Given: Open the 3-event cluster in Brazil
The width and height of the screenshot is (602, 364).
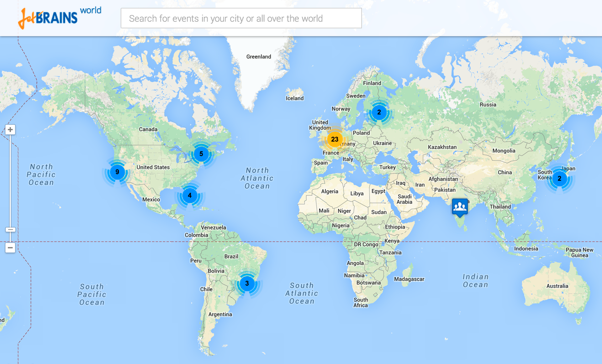Looking at the screenshot, I should (247, 283).
